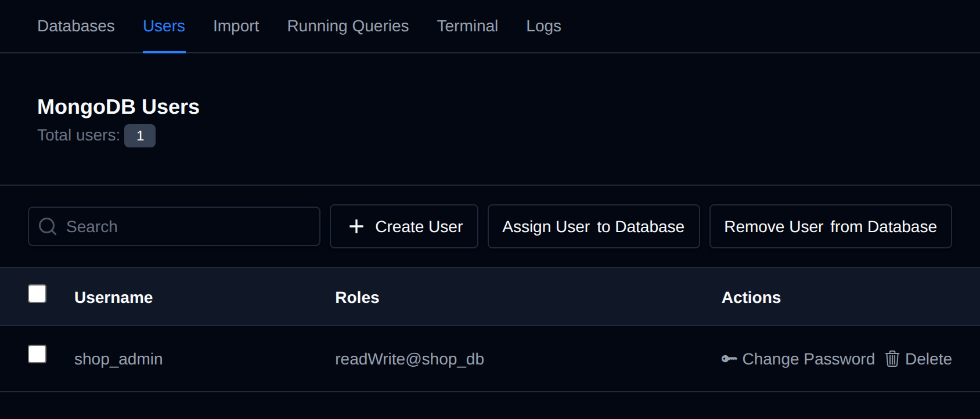This screenshot has width=980, height=419.
Task: Select the Users tab
Action: pos(164,26)
